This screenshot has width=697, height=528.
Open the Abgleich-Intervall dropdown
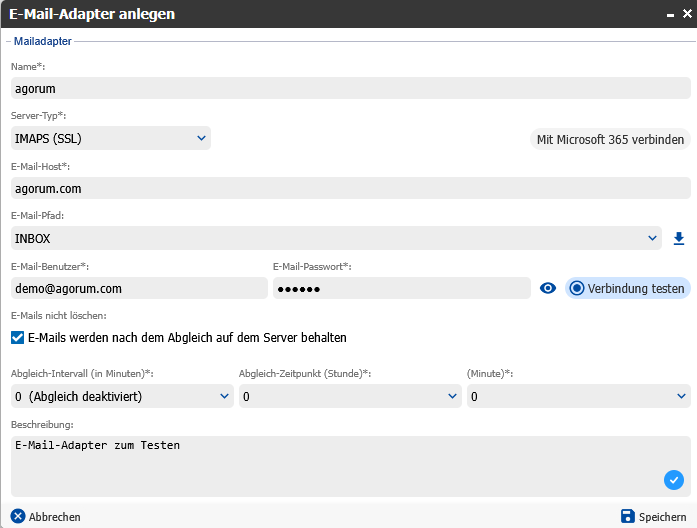(122, 397)
